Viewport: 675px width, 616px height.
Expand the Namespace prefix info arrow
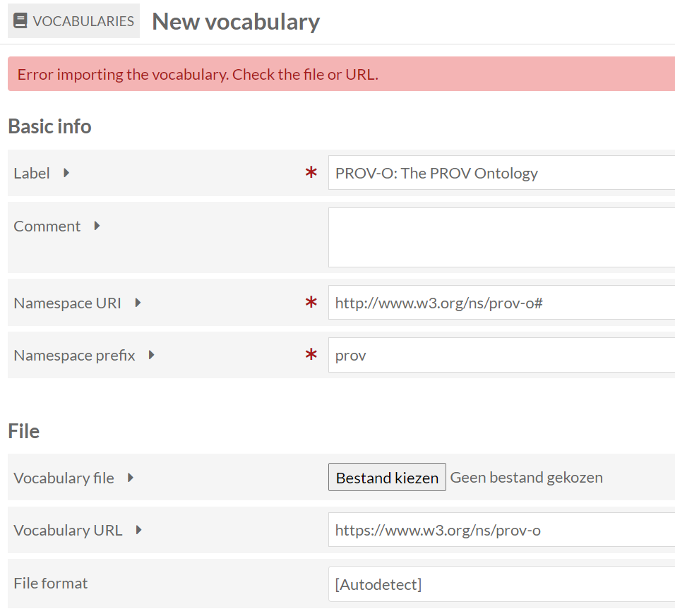click(x=152, y=356)
